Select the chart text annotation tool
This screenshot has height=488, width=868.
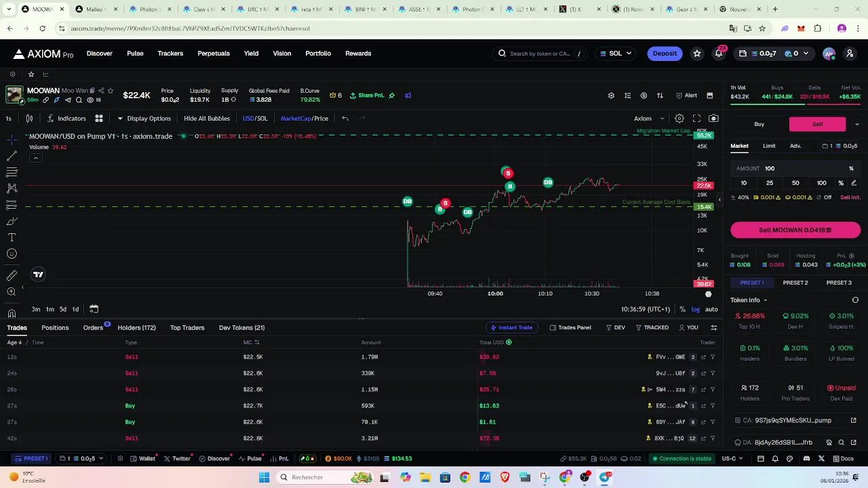click(x=12, y=237)
